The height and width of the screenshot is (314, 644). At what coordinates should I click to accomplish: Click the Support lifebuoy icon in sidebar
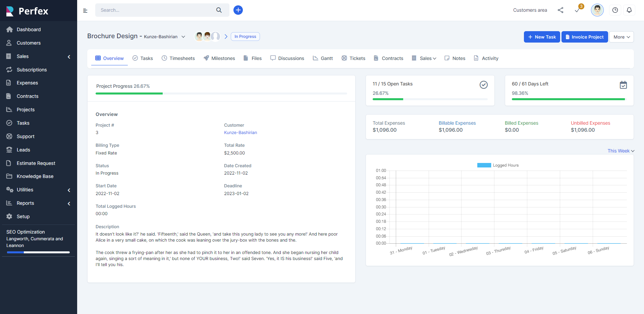9,136
